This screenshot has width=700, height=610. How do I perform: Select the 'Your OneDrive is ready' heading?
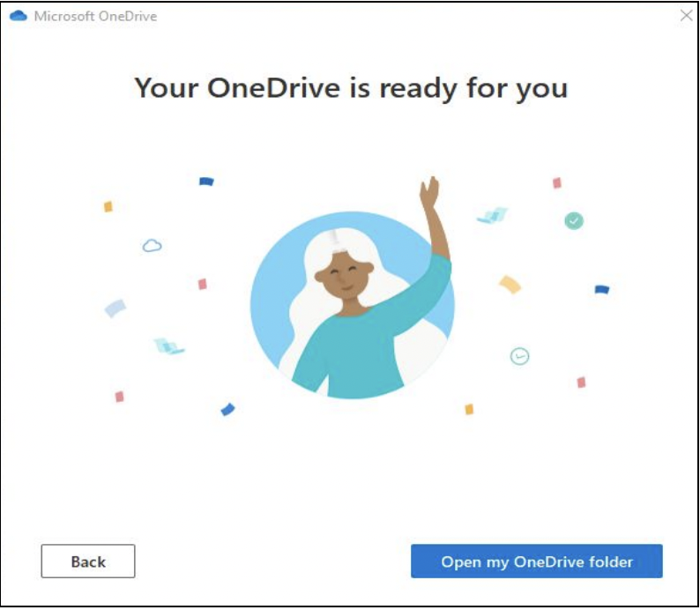pyautogui.click(x=351, y=88)
